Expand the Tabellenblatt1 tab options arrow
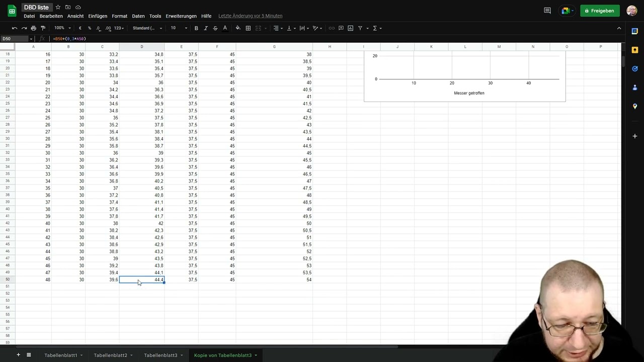Screen dimensions: 644x362 click(x=82, y=355)
